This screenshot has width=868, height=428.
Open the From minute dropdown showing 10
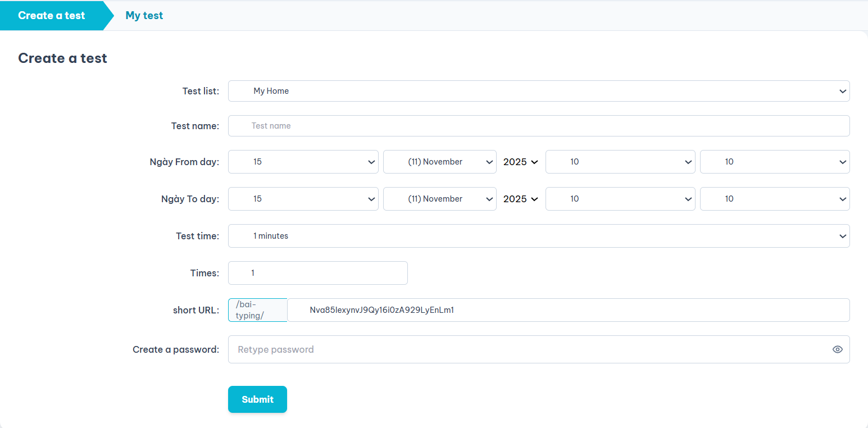775,161
